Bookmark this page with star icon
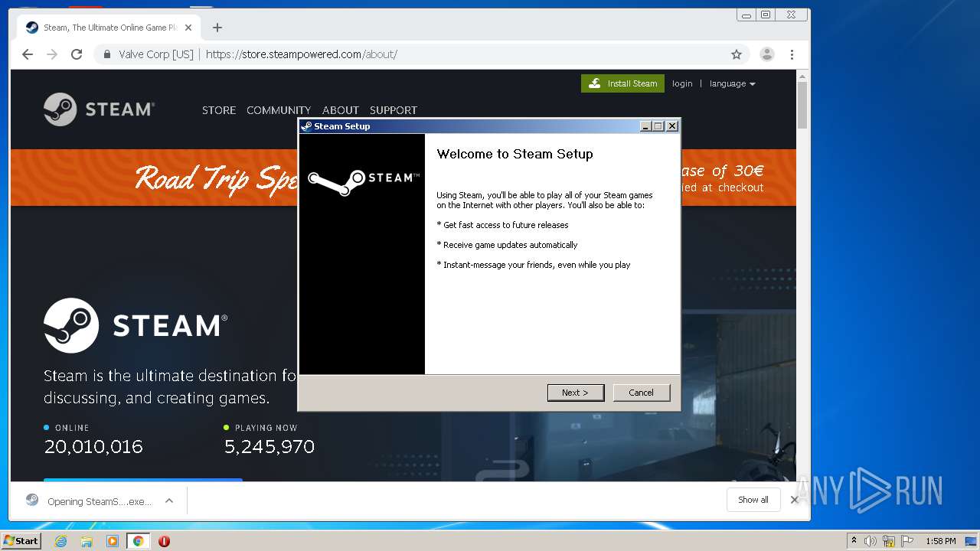Image resolution: width=980 pixels, height=551 pixels. 737,54
